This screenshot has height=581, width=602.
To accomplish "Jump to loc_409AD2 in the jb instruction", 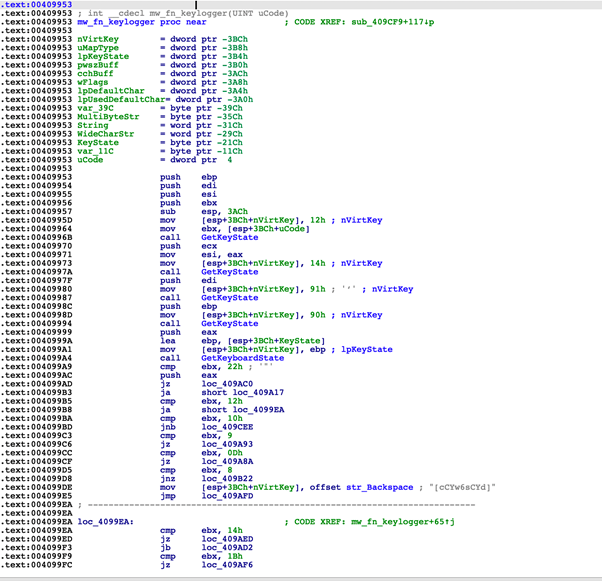I will (227, 547).
